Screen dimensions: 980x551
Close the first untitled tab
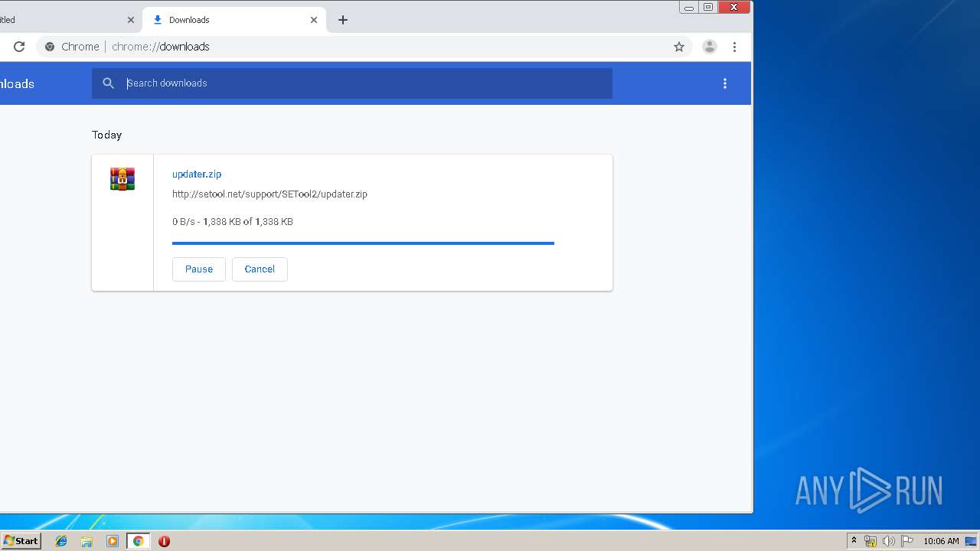pos(131,20)
